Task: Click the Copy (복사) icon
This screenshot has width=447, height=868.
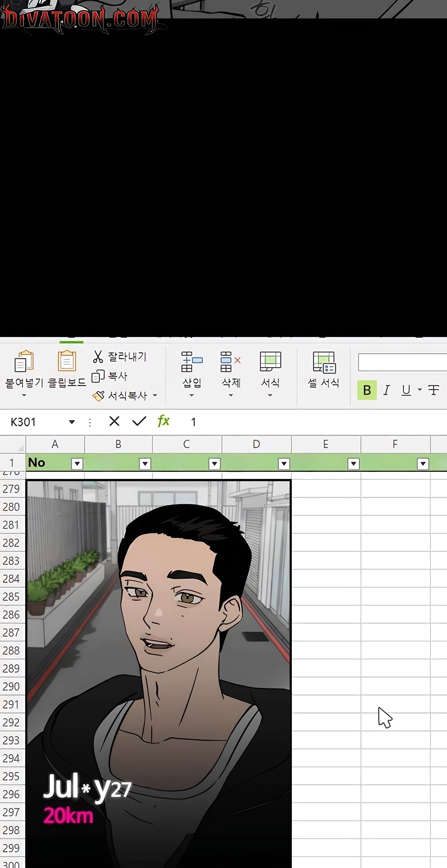Action: (x=98, y=376)
